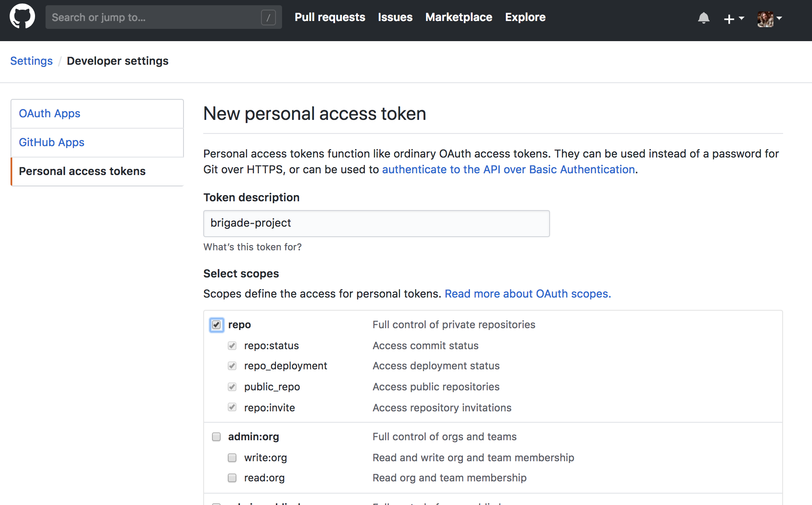Viewport: 812px width, 505px height.
Task: Click the 'write:org' scope label
Action: point(265,458)
